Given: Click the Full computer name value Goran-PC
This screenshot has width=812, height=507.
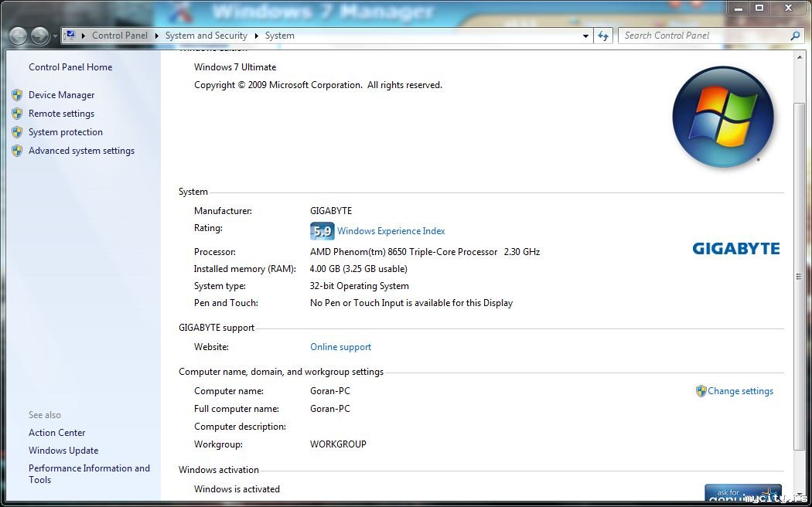Looking at the screenshot, I should (330, 409).
